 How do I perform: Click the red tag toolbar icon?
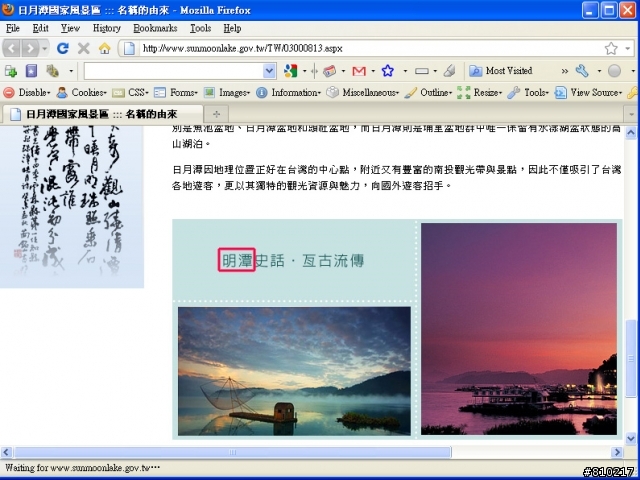(329, 71)
